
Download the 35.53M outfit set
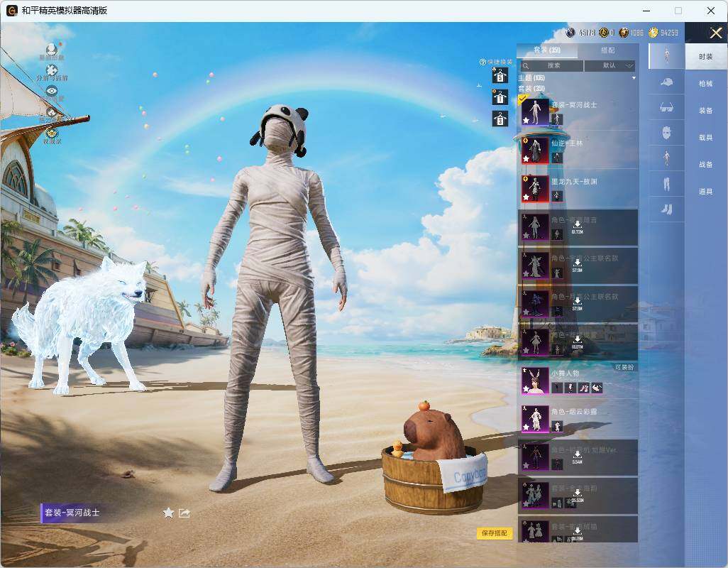577,496
